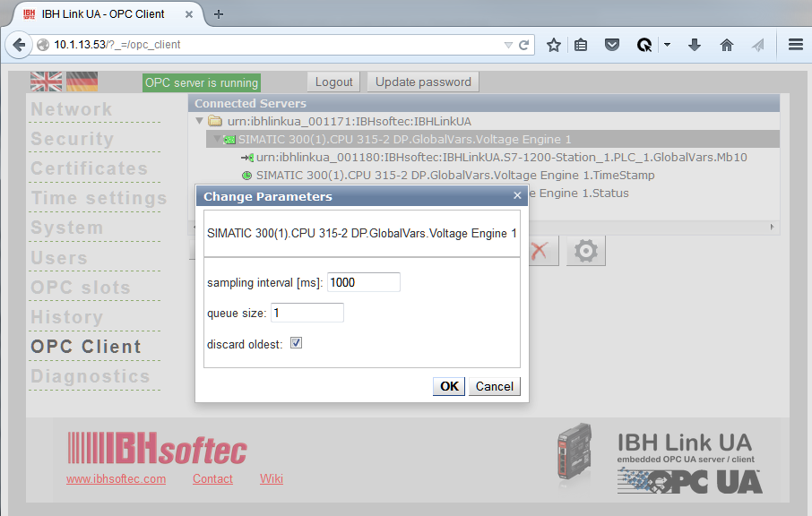Bookmark this page with the star icon
This screenshot has width=812, height=516.
pyautogui.click(x=554, y=45)
